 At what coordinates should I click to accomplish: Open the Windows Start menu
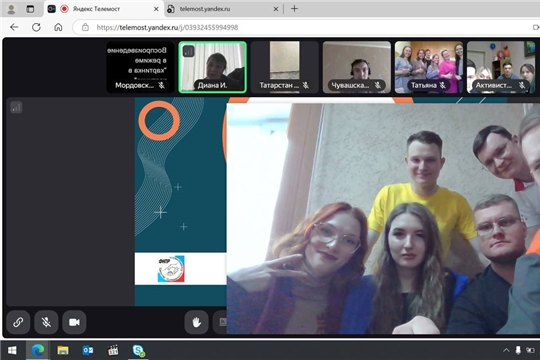click(12, 350)
